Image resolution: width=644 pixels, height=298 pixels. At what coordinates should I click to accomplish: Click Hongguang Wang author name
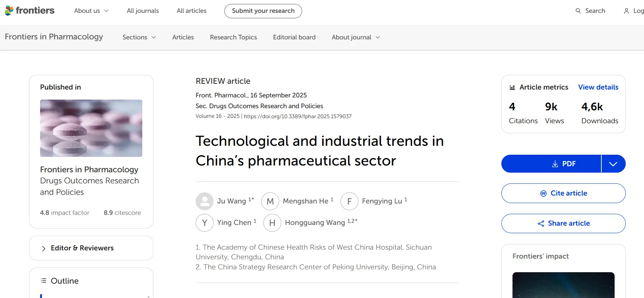pos(315,223)
